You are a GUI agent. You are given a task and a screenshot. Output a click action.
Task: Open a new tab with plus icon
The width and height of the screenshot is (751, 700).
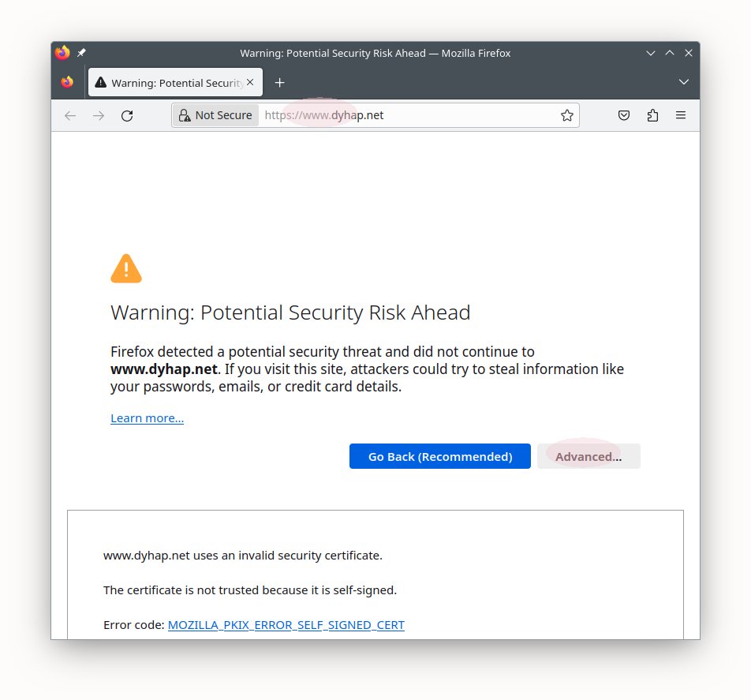[x=279, y=83]
